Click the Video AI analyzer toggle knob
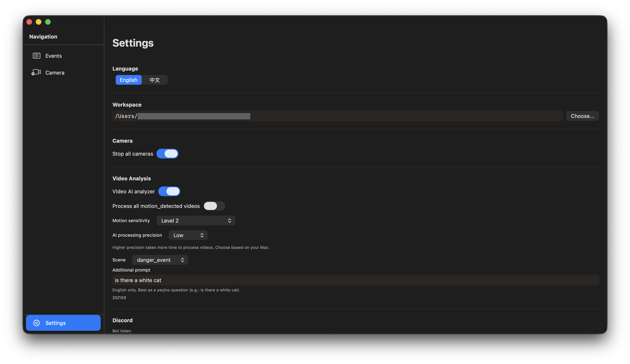 pyautogui.click(x=174, y=191)
